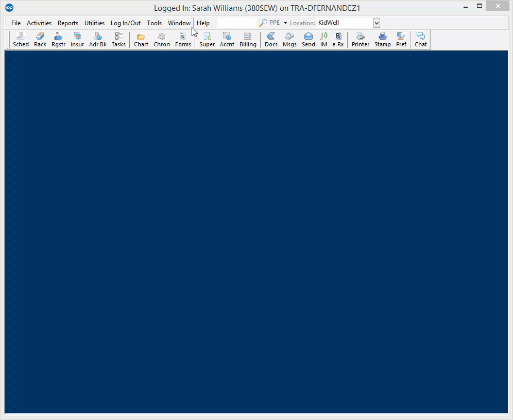Open the Sched scheduler icon
Screen dimensions: 513x420
21,40
